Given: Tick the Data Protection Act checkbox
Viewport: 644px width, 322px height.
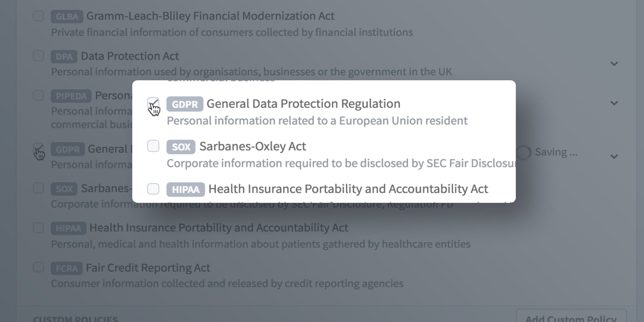Looking at the screenshot, I should [38, 56].
